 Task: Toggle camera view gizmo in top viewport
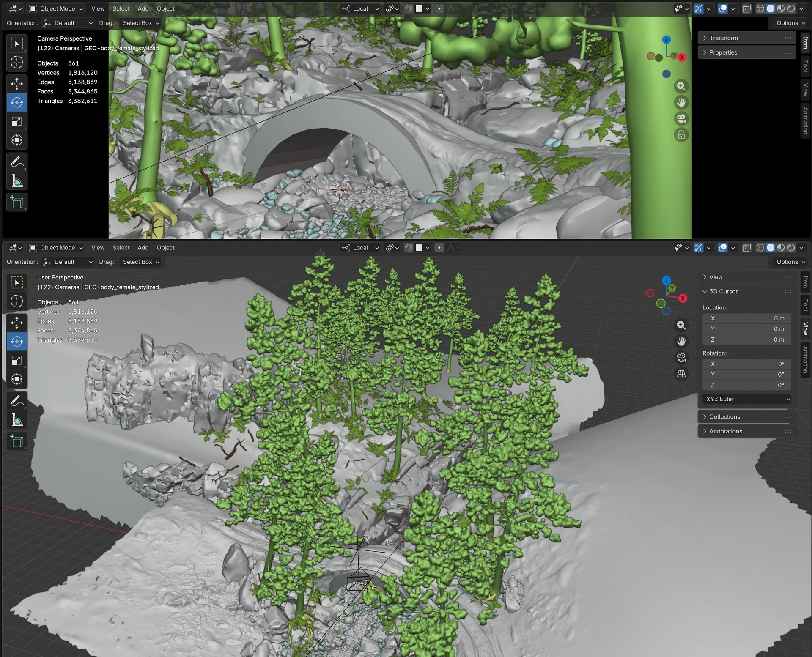(x=681, y=119)
